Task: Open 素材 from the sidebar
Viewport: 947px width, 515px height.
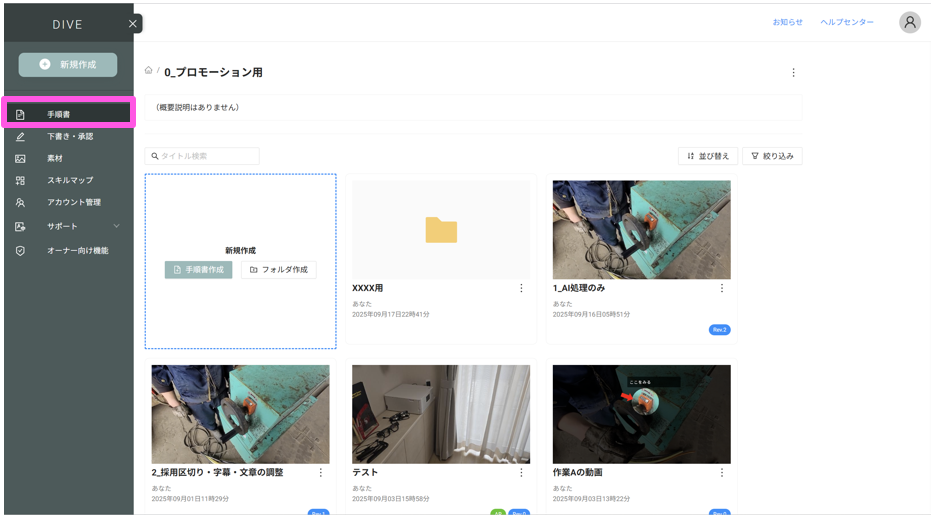Action: [54, 158]
